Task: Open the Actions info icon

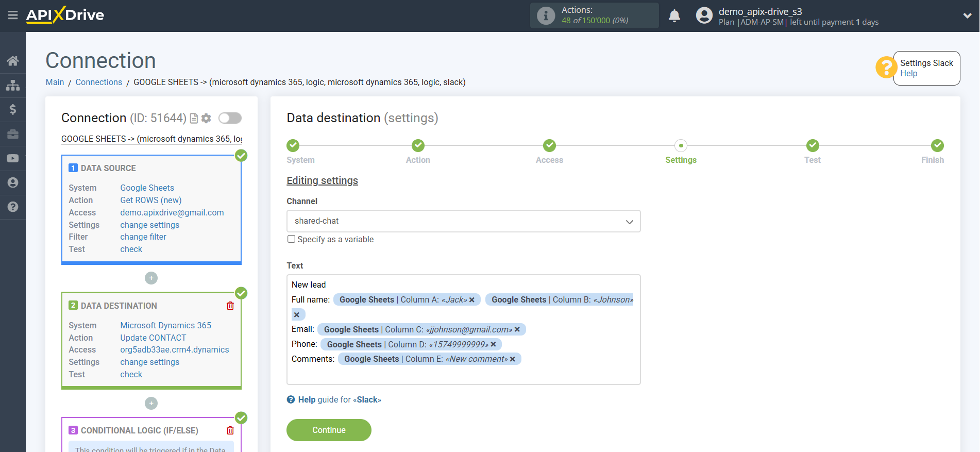Action: 546,15
